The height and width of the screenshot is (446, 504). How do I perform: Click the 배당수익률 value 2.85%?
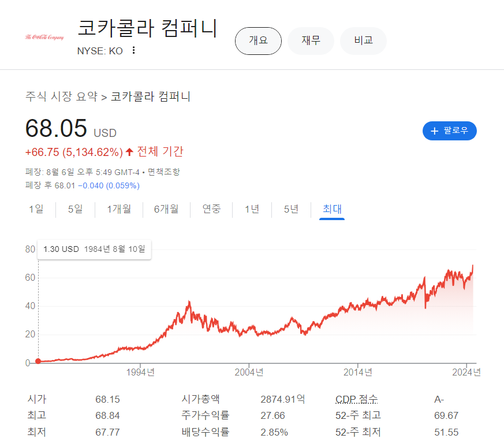[274, 432]
